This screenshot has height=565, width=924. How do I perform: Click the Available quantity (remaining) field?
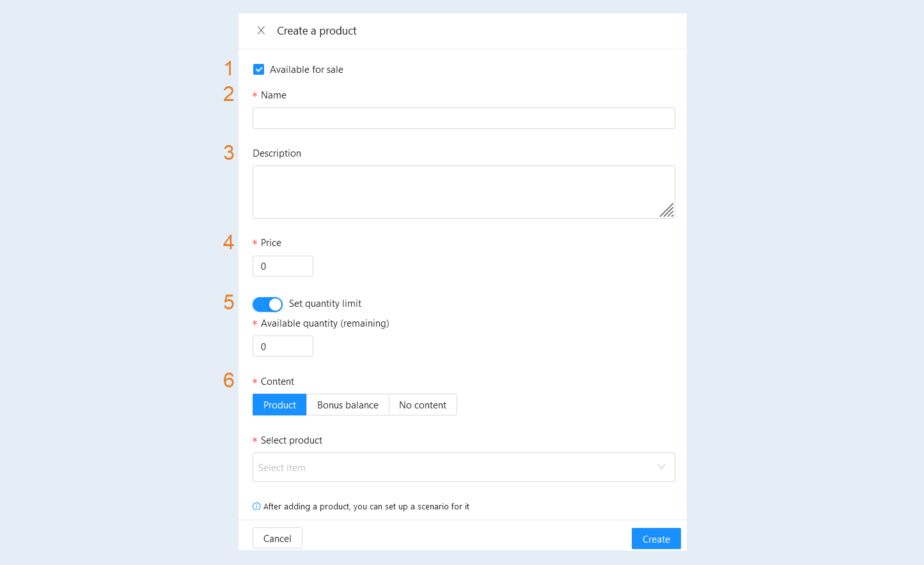(x=283, y=346)
